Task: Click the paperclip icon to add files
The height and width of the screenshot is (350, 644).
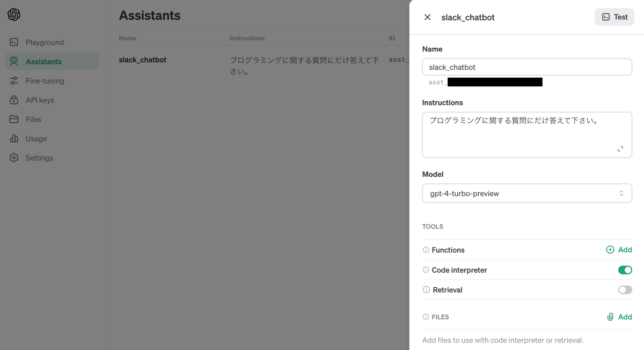Action: 610,317
